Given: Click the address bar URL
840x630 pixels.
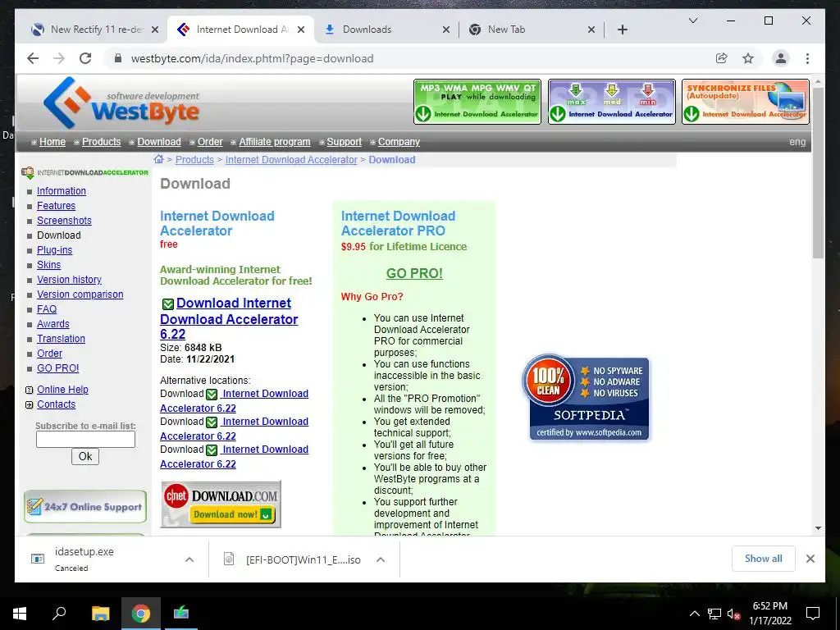Looking at the screenshot, I should click(252, 58).
